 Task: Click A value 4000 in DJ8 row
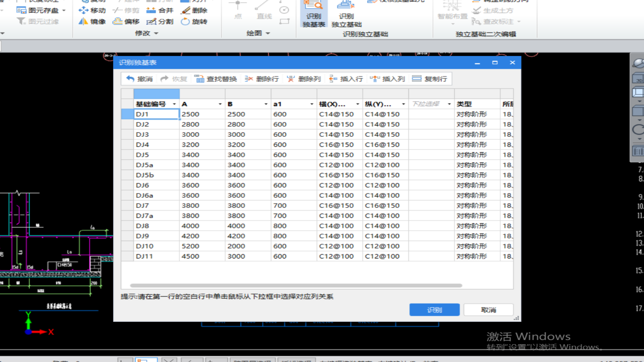pyautogui.click(x=202, y=226)
